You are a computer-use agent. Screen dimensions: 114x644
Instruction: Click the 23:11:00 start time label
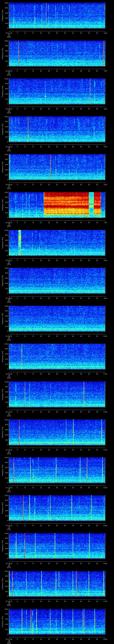(9, 412)
